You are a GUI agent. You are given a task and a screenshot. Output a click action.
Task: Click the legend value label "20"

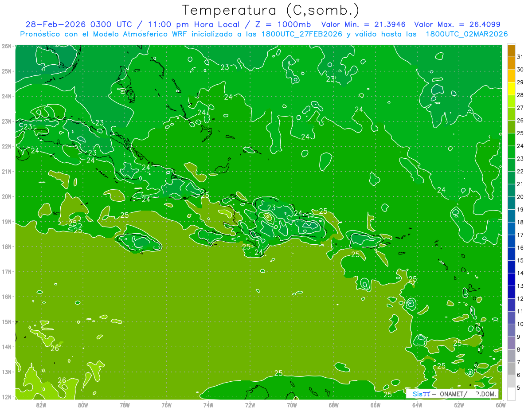520,197
